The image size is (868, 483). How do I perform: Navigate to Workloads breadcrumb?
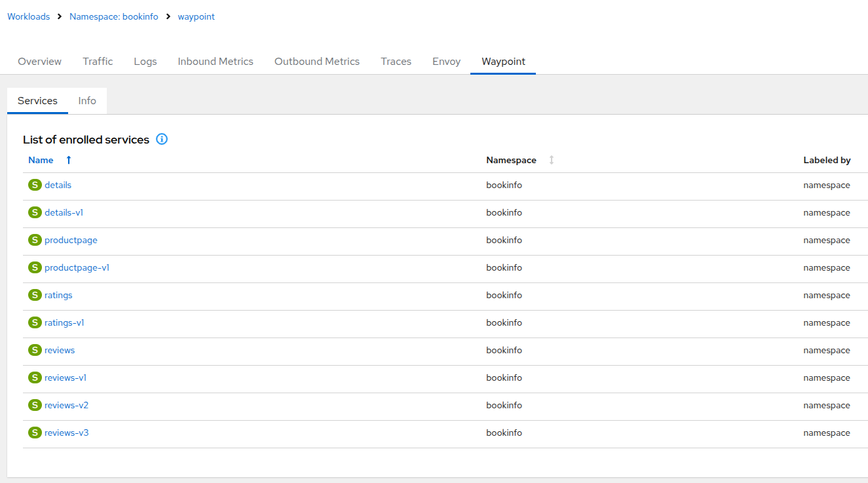[x=28, y=16]
